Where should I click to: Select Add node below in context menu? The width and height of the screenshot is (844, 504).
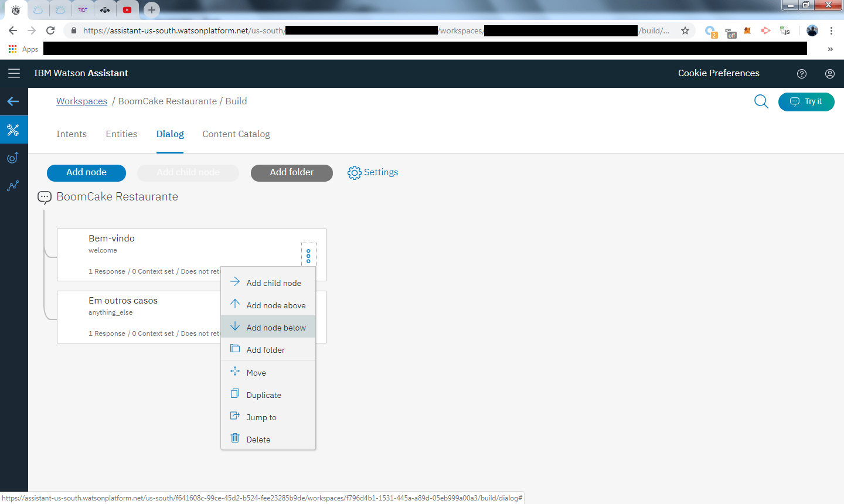[x=268, y=327]
